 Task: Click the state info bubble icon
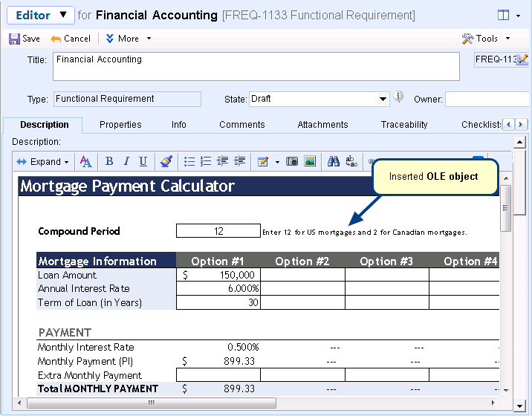398,97
